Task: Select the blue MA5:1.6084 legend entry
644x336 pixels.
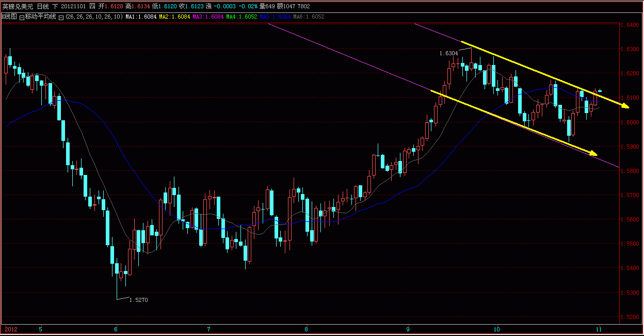Action: (275, 17)
